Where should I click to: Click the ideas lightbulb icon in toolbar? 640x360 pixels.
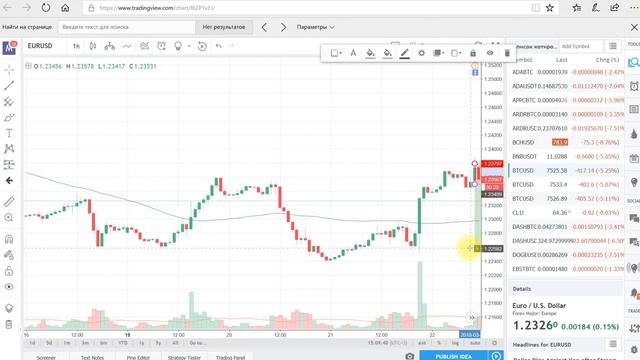click(x=178, y=46)
